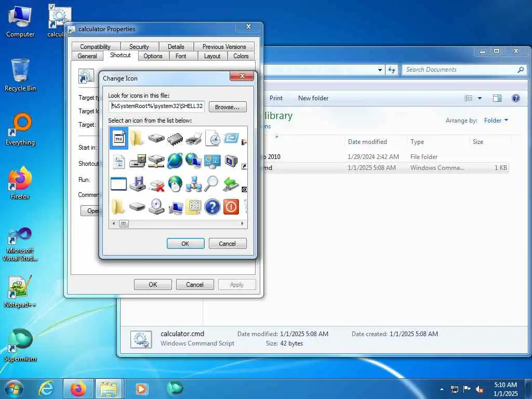
Task: Click OK in calculator Properties window
Action: [x=153, y=285]
